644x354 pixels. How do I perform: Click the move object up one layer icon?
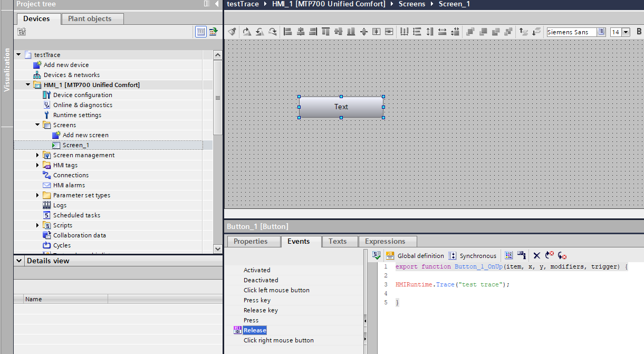pos(523,32)
